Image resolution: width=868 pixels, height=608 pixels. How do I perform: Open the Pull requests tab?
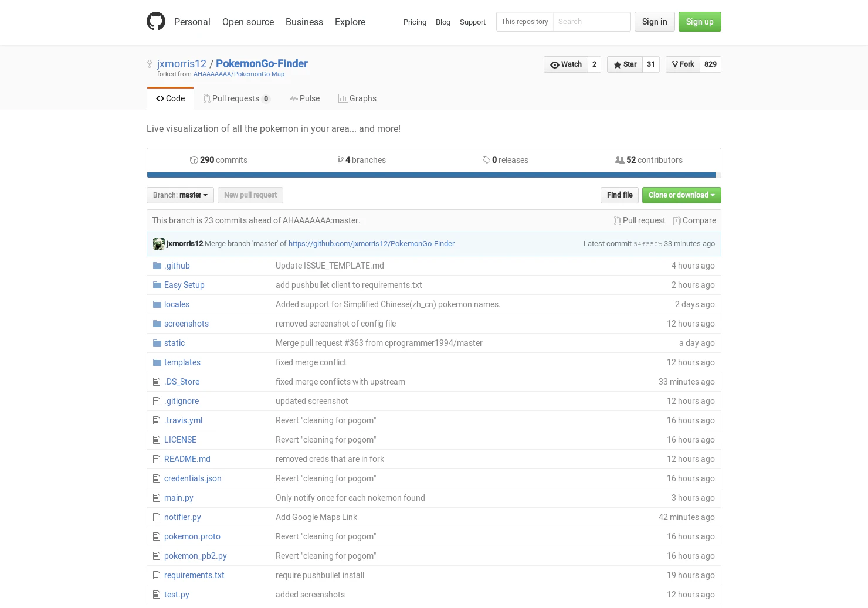(x=236, y=98)
